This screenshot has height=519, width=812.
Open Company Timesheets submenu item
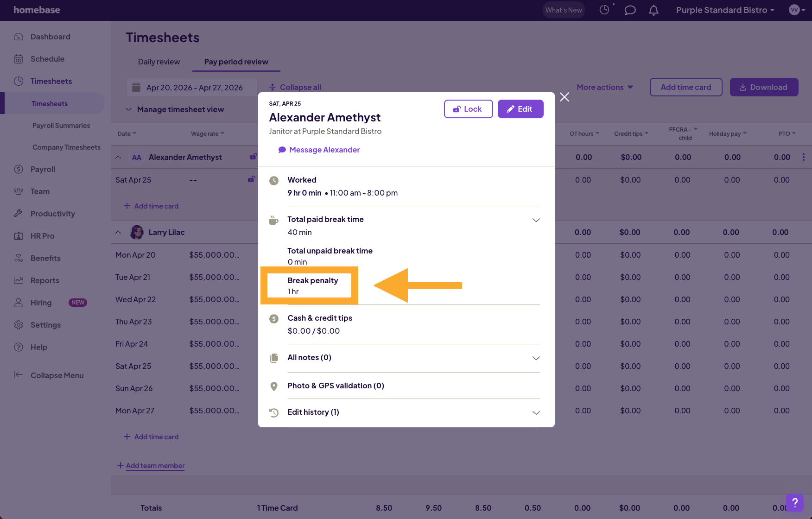pos(66,147)
